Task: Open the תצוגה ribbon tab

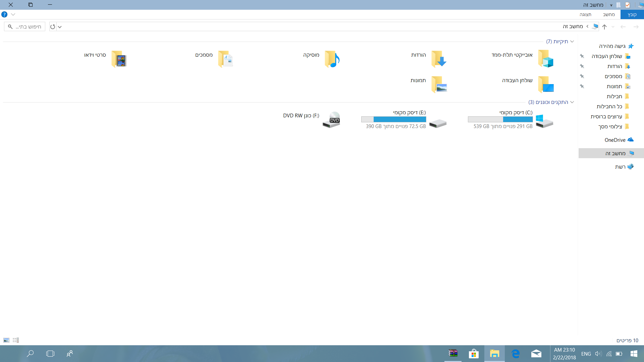Action: (585, 14)
